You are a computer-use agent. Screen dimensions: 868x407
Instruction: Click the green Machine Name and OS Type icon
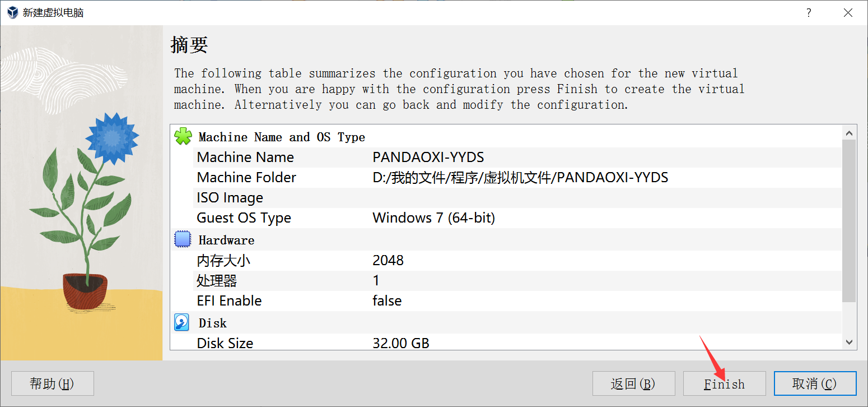pos(183,137)
